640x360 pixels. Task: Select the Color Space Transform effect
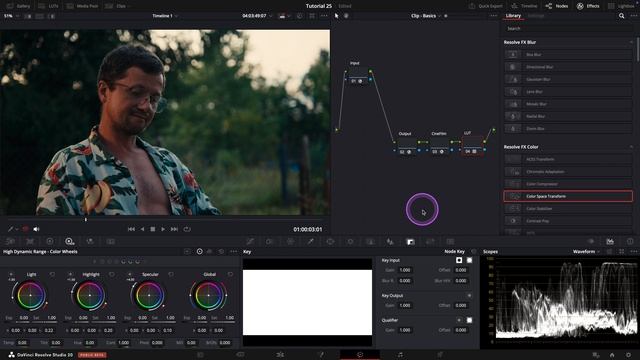pyautogui.click(x=568, y=196)
